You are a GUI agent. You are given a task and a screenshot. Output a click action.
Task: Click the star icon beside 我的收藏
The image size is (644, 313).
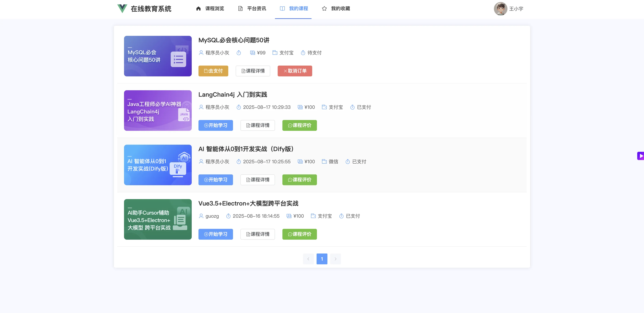(324, 8)
